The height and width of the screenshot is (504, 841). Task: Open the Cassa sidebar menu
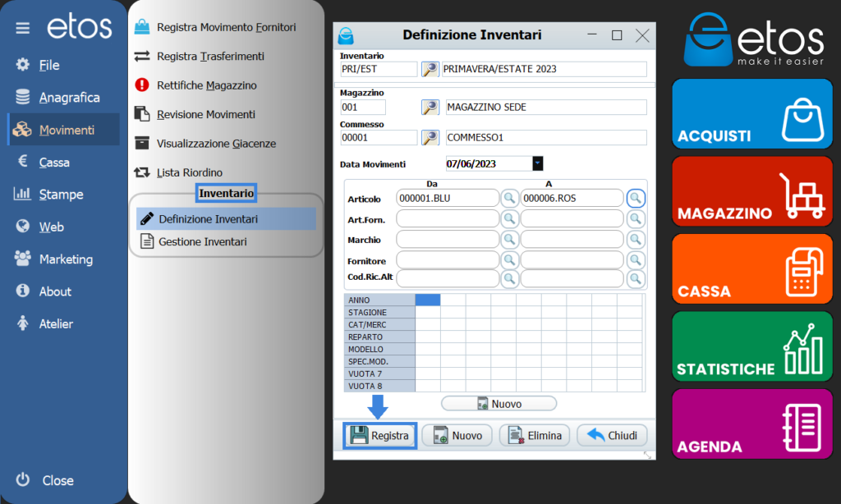click(54, 162)
